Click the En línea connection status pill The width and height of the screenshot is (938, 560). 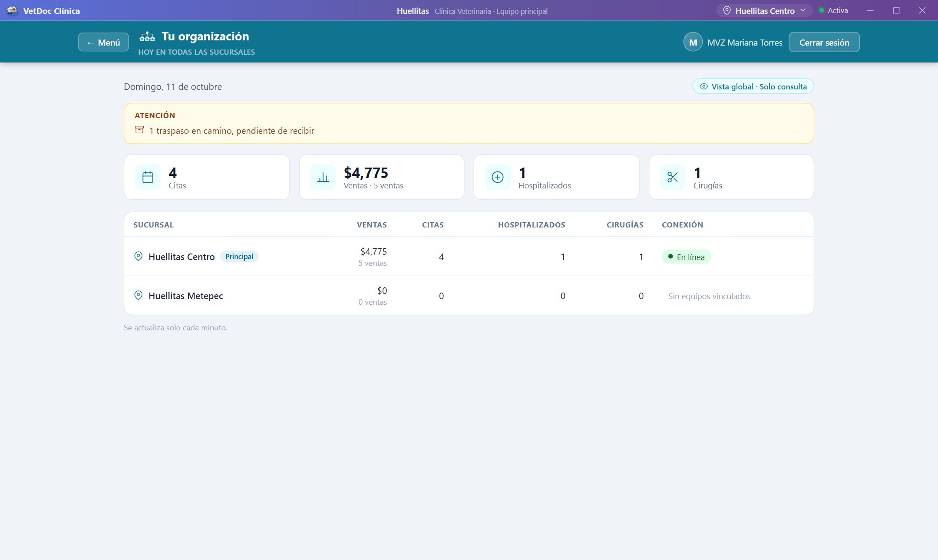686,257
